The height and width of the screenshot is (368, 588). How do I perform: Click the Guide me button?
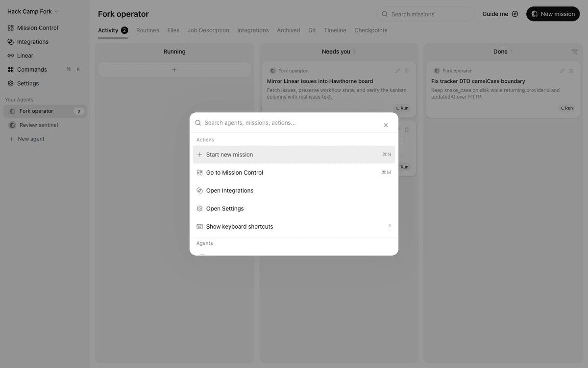tap(500, 14)
